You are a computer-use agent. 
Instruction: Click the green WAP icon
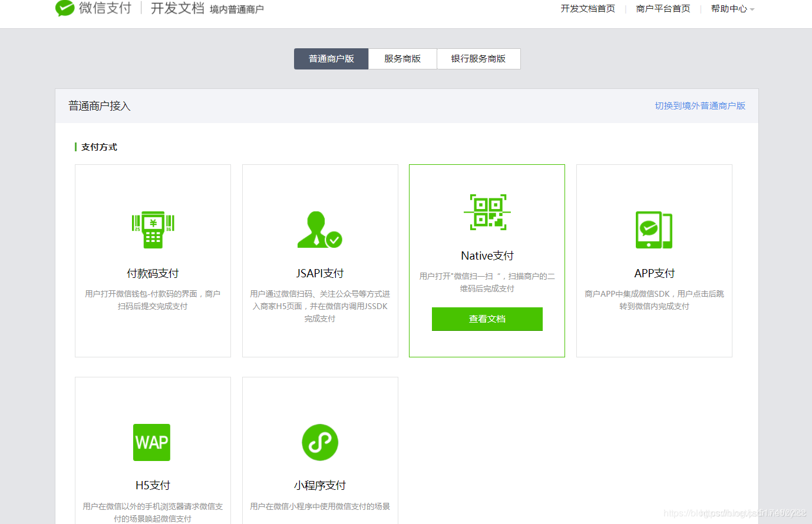click(x=152, y=442)
